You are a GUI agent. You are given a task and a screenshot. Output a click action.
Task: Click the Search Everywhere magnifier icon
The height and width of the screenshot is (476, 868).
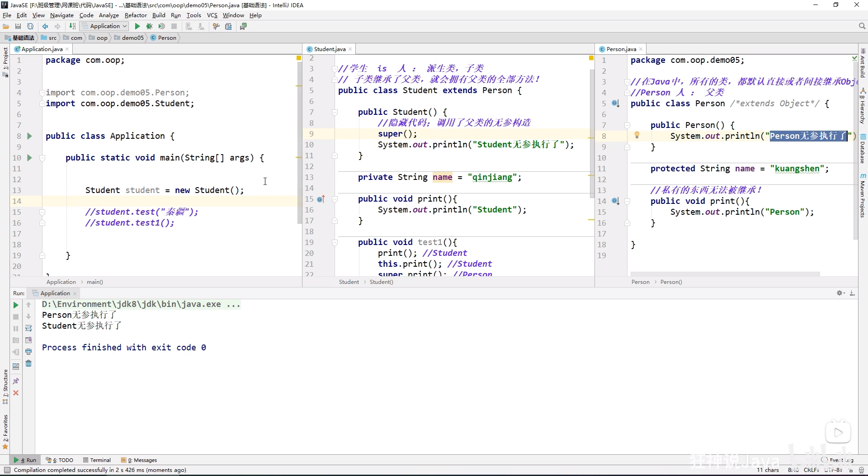click(862, 26)
